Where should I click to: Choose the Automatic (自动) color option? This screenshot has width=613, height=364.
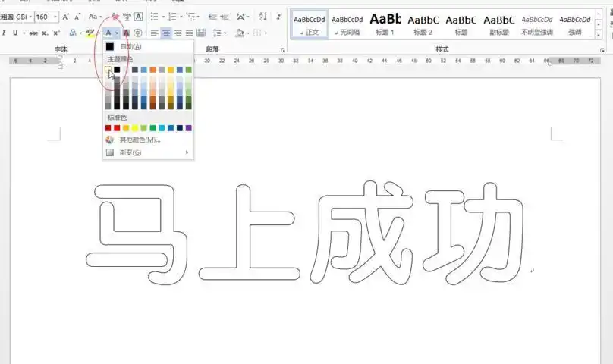[148, 46]
